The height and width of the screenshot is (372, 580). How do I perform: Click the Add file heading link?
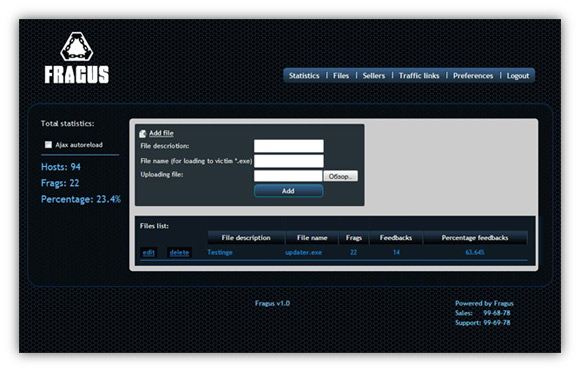(x=161, y=133)
